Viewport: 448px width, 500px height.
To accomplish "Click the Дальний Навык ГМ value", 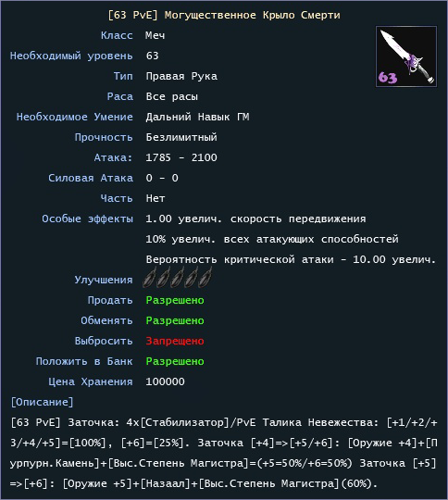I will (x=197, y=117).
